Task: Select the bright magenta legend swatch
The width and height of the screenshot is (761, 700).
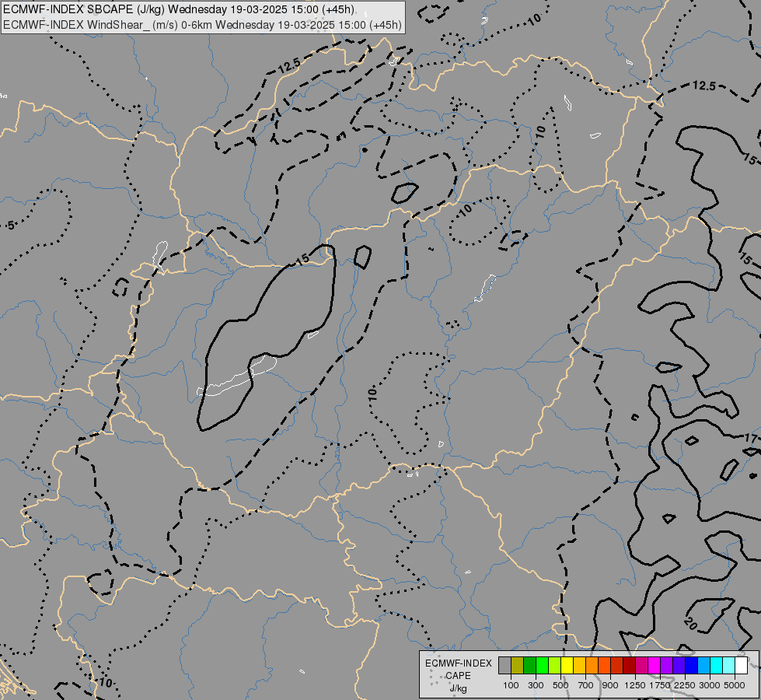Action: [654, 666]
